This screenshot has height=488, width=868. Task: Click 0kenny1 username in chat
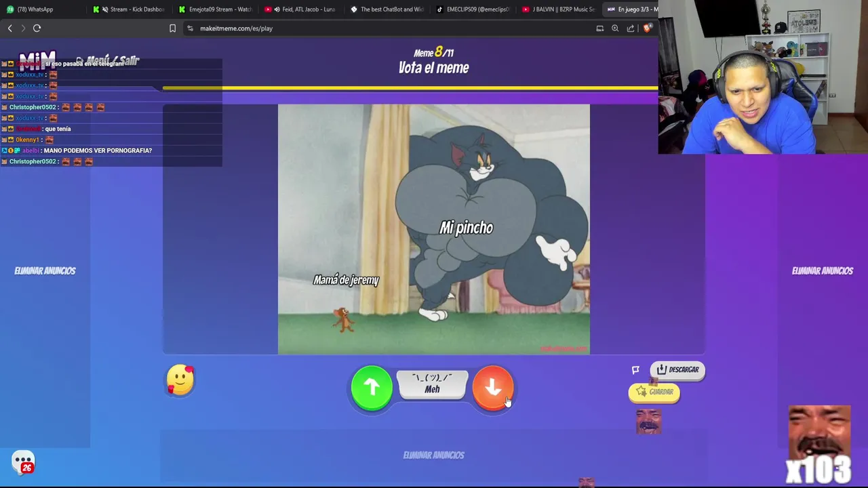point(27,140)
